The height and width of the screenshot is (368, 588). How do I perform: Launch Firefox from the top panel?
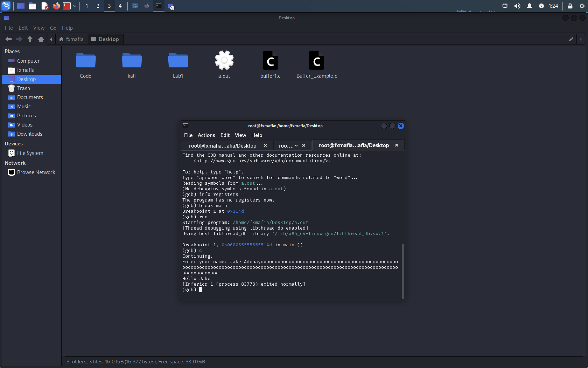(56, 6)
